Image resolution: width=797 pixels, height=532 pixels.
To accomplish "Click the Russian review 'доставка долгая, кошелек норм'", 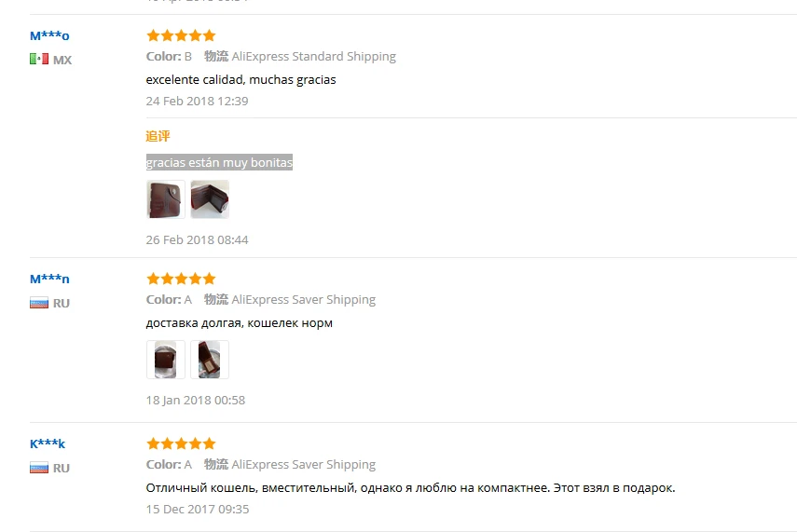I will [x=240, y=323].
